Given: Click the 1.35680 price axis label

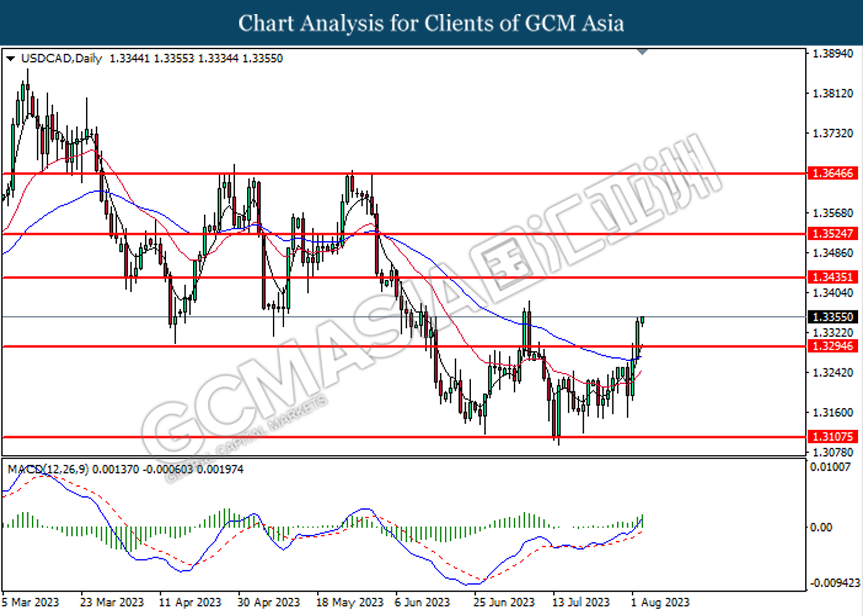Looking at the screenshot, I should tap(833, 213).
